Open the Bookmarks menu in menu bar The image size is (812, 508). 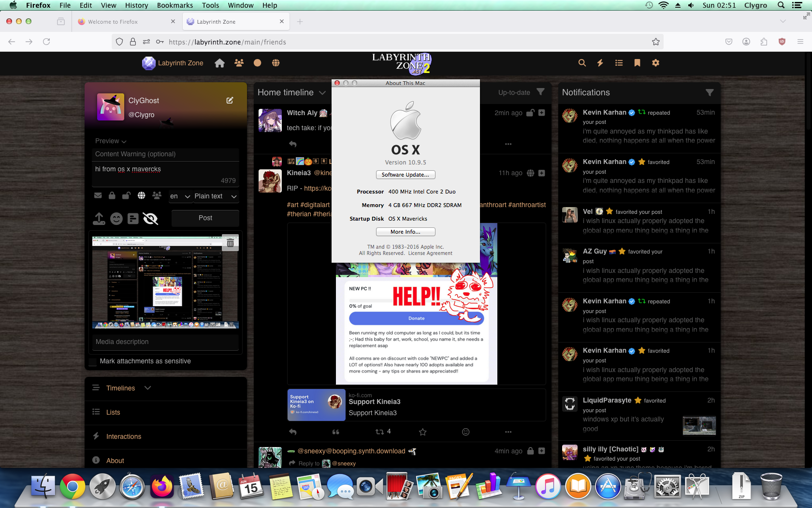tap(174, 5)
